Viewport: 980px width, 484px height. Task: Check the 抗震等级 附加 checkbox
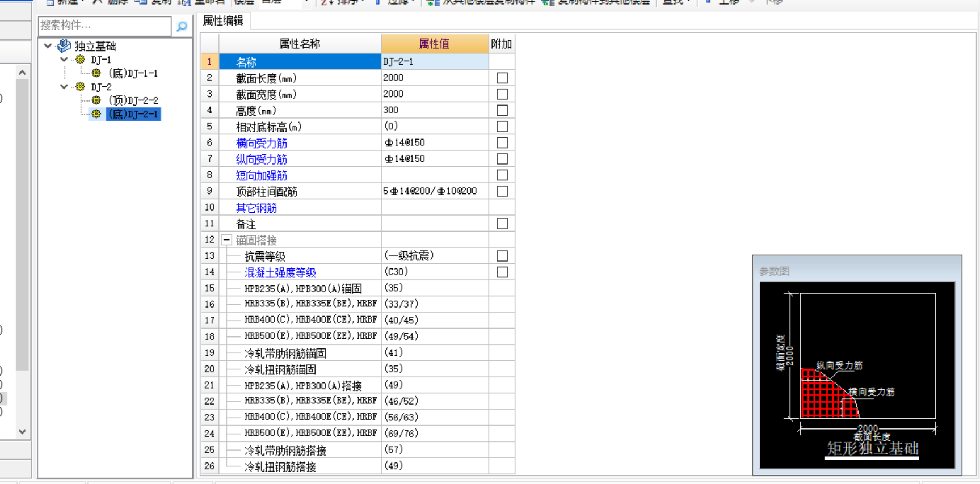[x=502, y=256]
